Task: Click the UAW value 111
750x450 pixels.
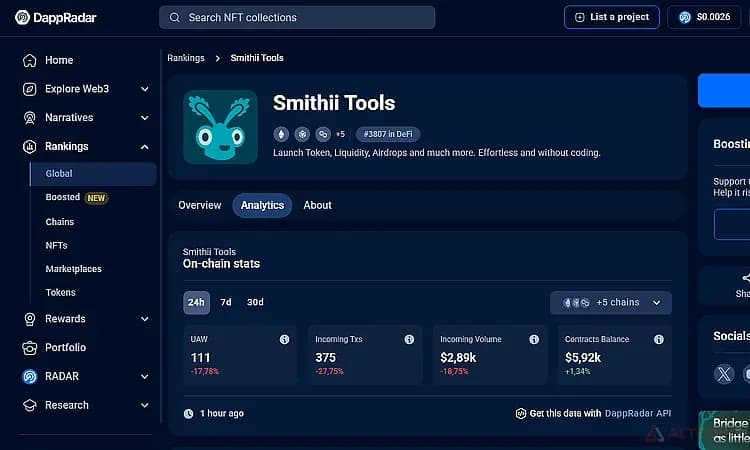Action: 200,358
